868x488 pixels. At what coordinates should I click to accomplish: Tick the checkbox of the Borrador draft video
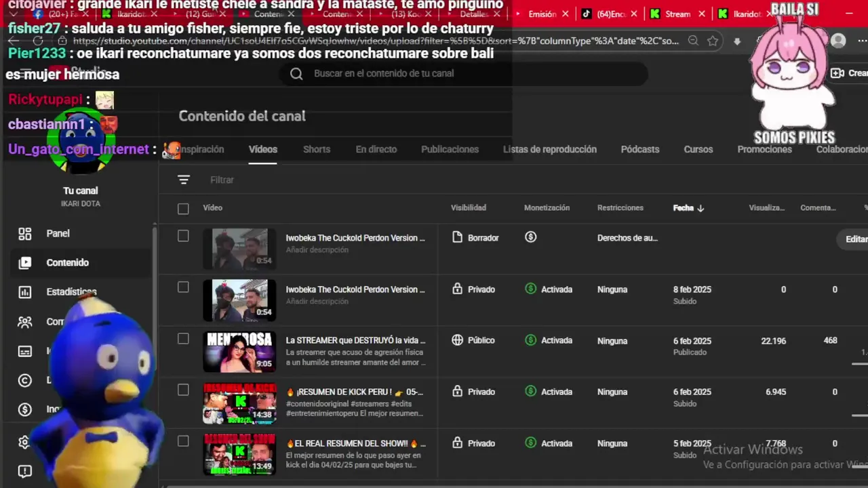pyautogui.click(x=183, y=236)
